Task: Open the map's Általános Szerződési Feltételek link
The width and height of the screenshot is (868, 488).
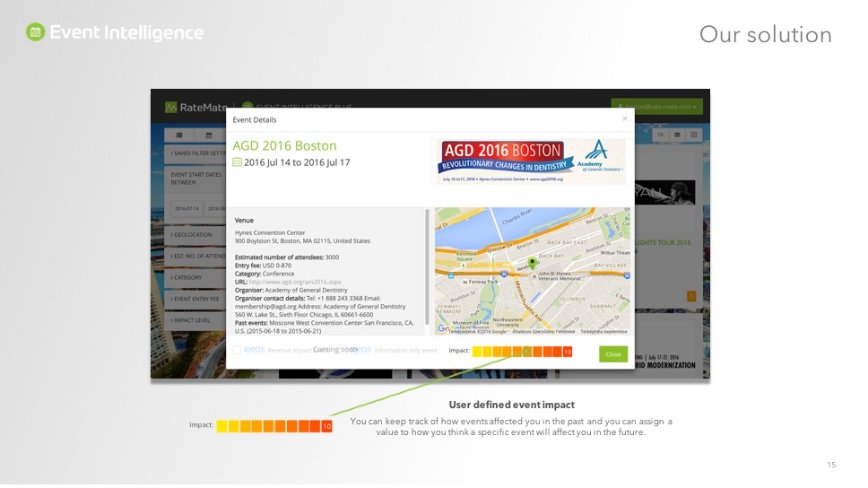Action: point(543,332)
